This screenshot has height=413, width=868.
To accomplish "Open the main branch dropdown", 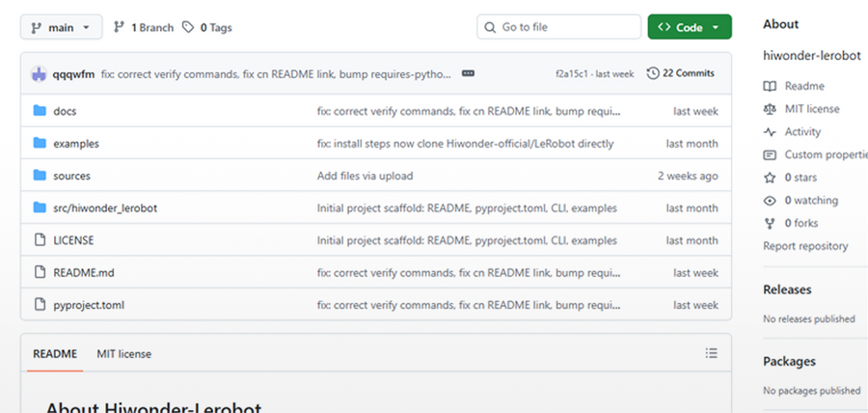I will (62, 27).
